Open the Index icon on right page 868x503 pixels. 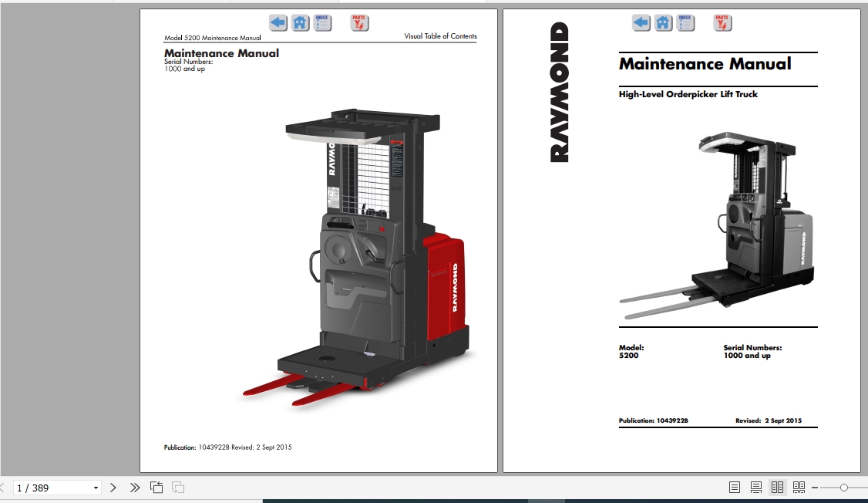(x=685, y=22)
